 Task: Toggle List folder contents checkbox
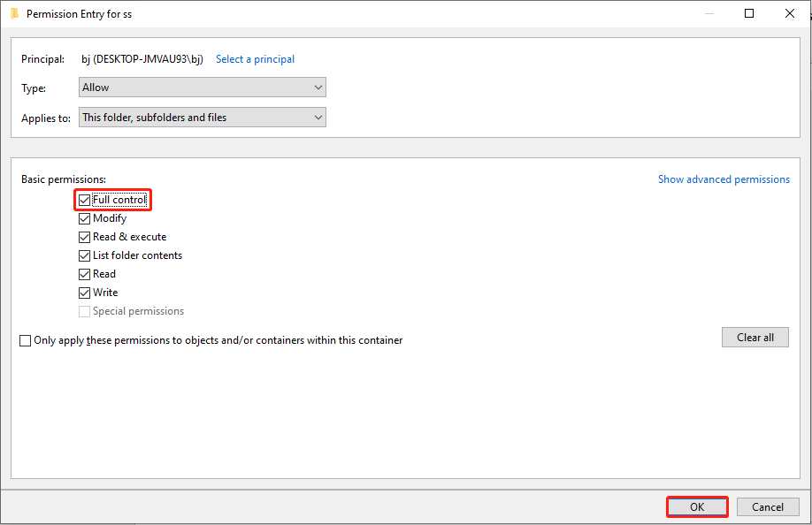[x=84, y=255]
